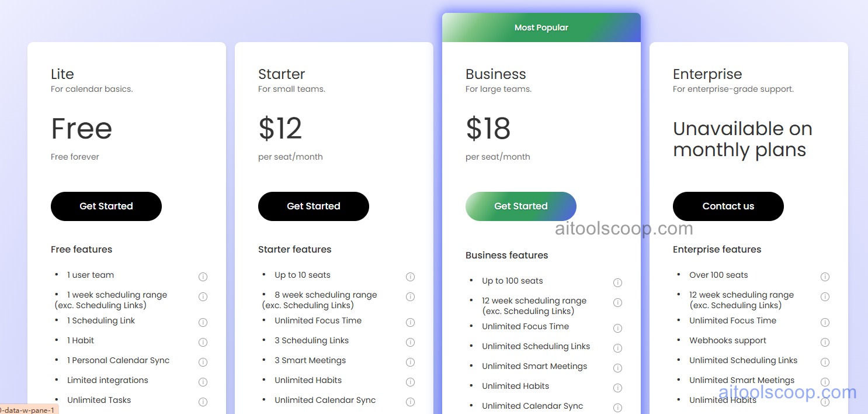Open info icon for Business "12 week scheduling range"

coord(617,302)
